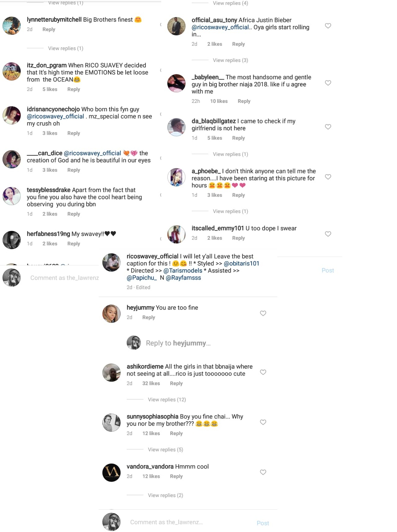Focus the 'Reply to heyjummy' input field

click(x=178, y=343)
